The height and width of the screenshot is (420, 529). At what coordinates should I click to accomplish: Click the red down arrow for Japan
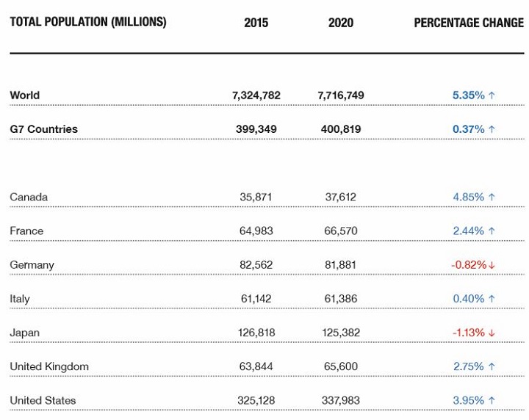click(492, 333)
